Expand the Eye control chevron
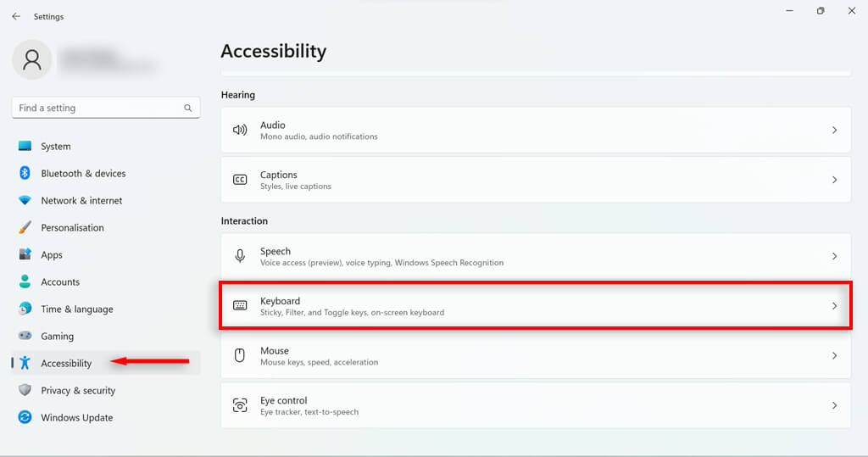 point(834,406)
